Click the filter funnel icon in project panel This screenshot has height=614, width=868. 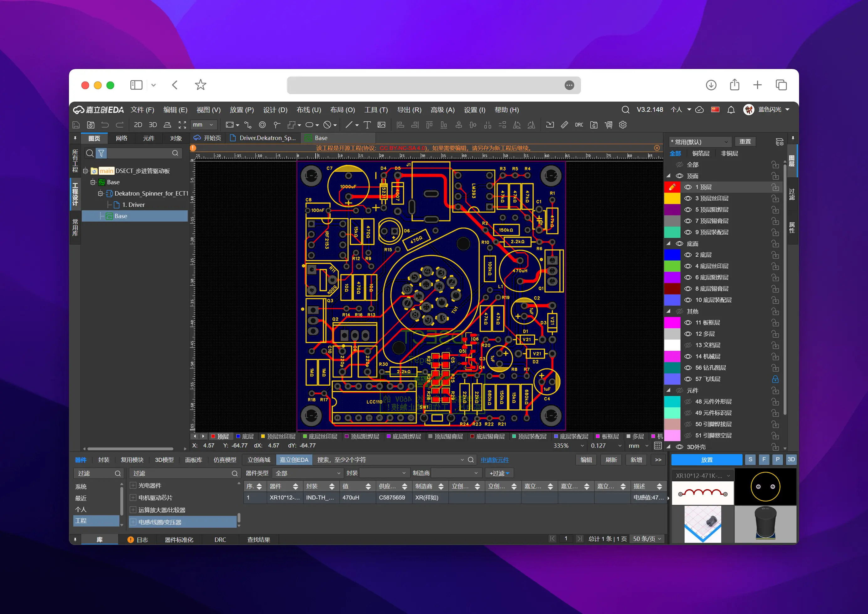pyautogui.click(x=101, y=153)
